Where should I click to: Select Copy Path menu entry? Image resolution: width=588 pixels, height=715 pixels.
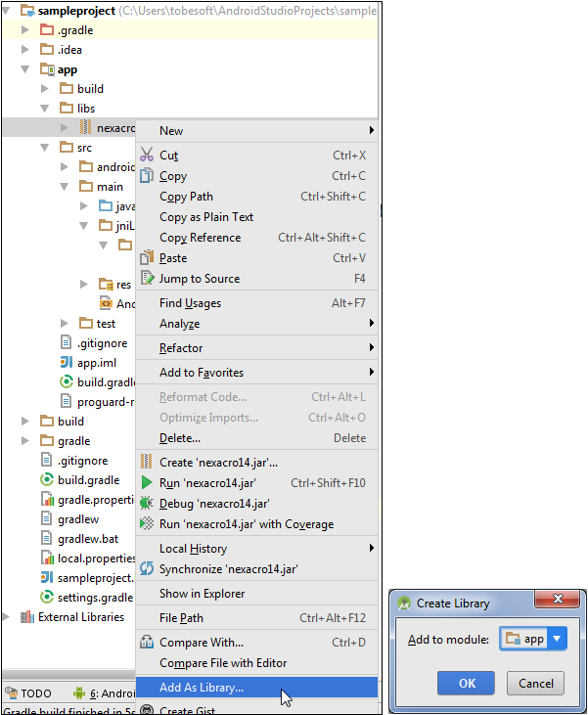click(256, 196)
